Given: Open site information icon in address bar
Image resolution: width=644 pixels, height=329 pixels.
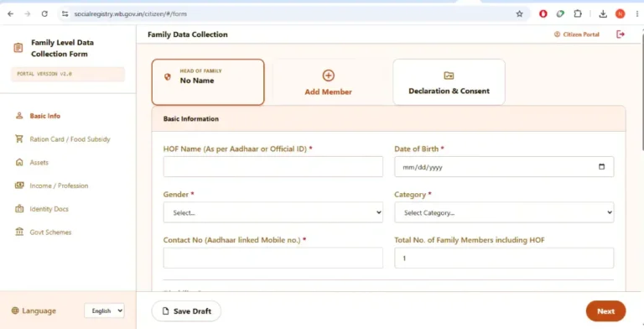Looking at the screenshot, I should (x=65, y=14).
